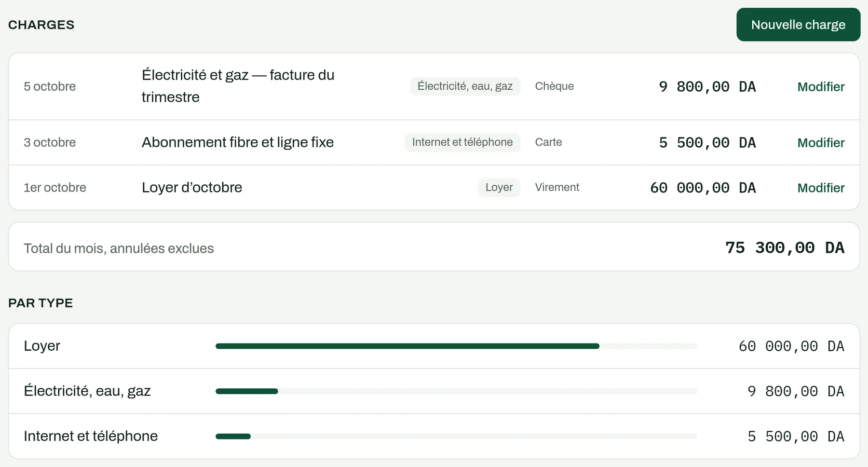868x467 pixels.
Task: Click the date 3 octobre
Action: (50, 142)
